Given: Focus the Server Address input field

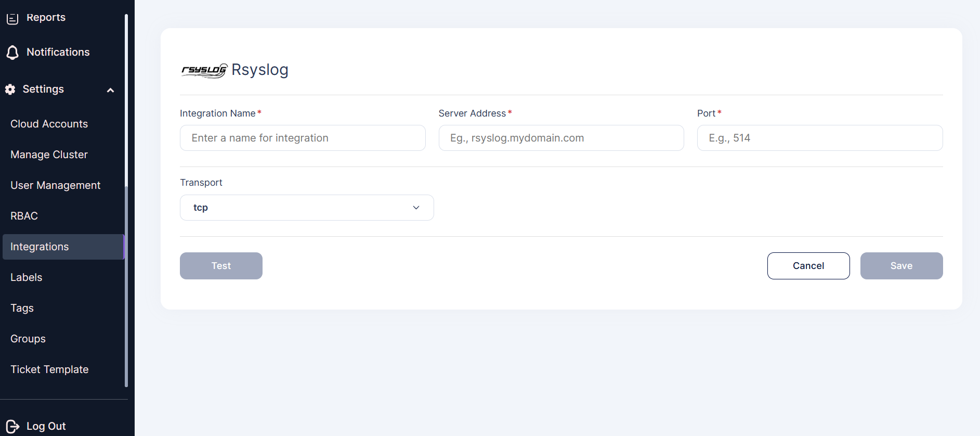Looking at the screenshot, I should (x=561, y=138).
